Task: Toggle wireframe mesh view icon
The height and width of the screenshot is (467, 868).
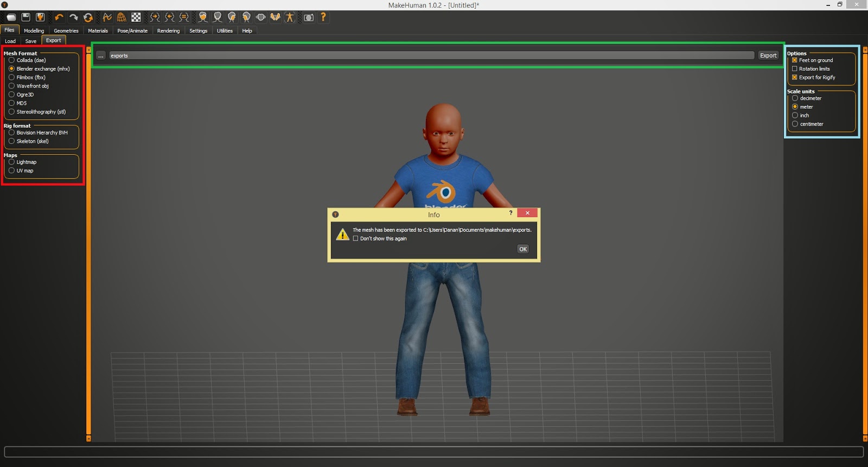Action: coord(122,17)
